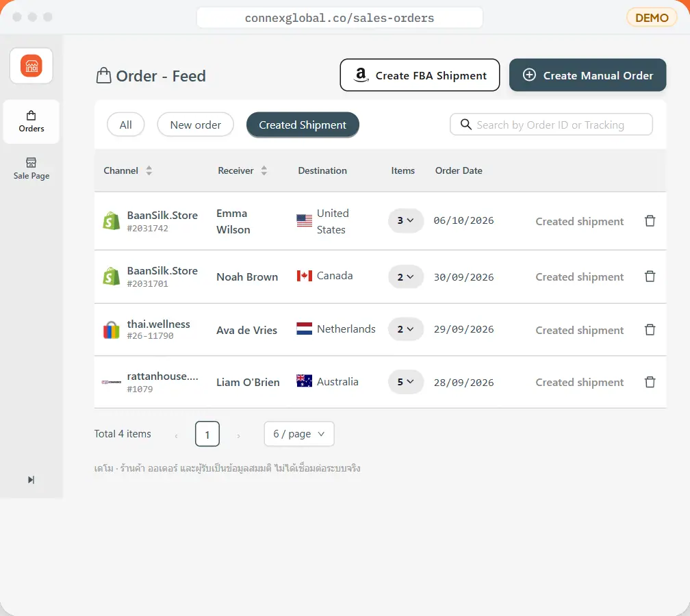Go to the next page arrow
The width and height of the screenshot is (690, 616).
click(x=238, y=436)
